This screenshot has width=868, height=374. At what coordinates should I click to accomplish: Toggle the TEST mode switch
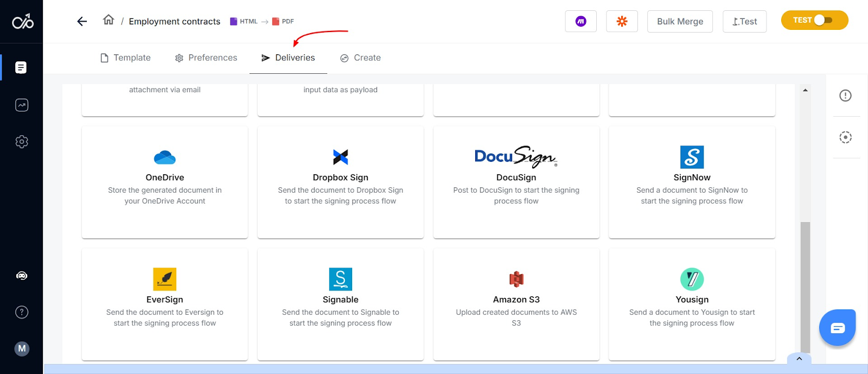click(x=815, y=20)
